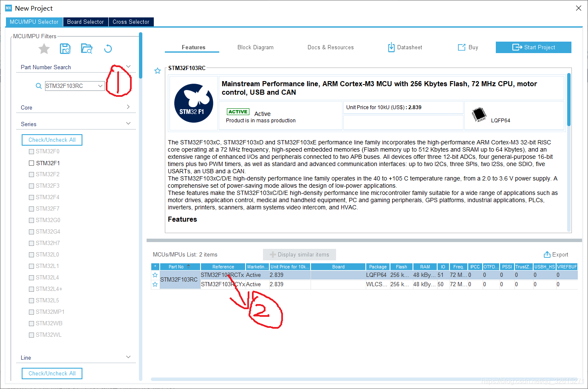The image size is (588, 389).
Task: Click Display similar items button
Action: pyautogui.click(x=300, y=254)
